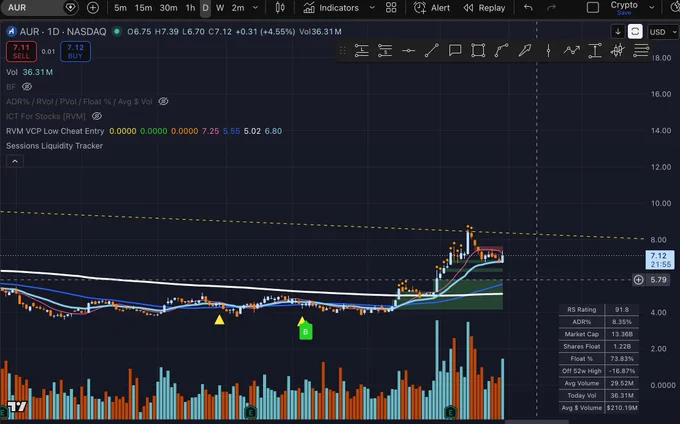Select the Callout comment drawing tool

coord(454,51)
